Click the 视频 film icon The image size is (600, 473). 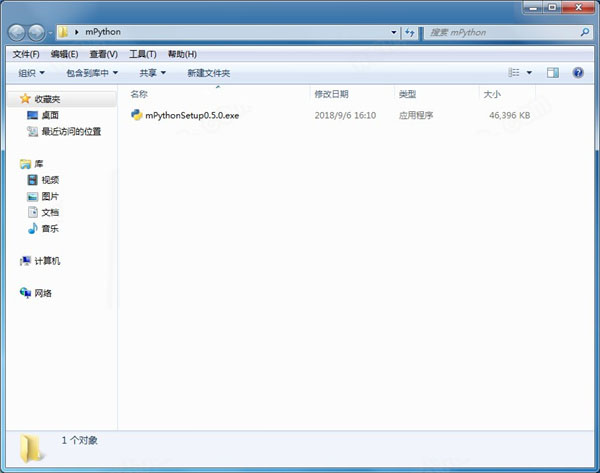33,180
